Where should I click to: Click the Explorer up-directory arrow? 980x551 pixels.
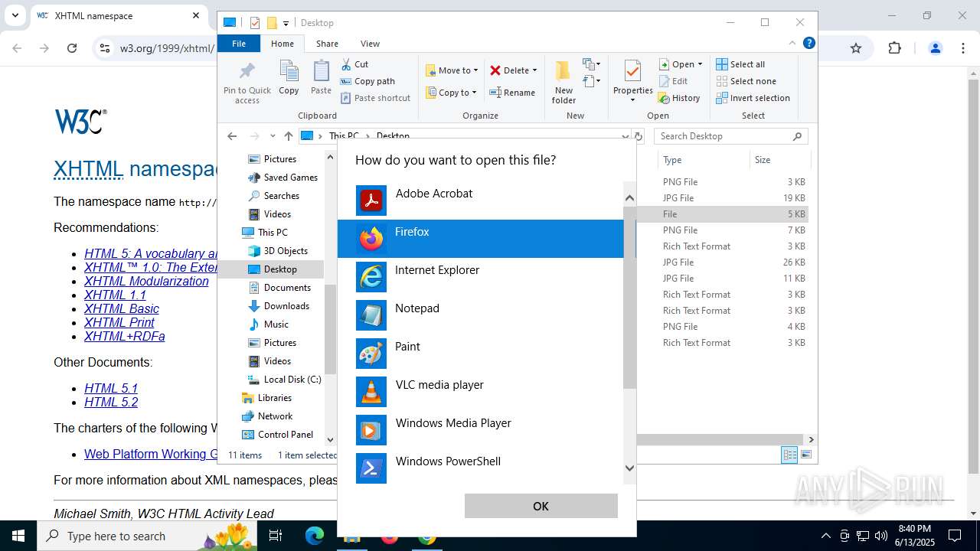pyautogui.click(x=288, y=136)
